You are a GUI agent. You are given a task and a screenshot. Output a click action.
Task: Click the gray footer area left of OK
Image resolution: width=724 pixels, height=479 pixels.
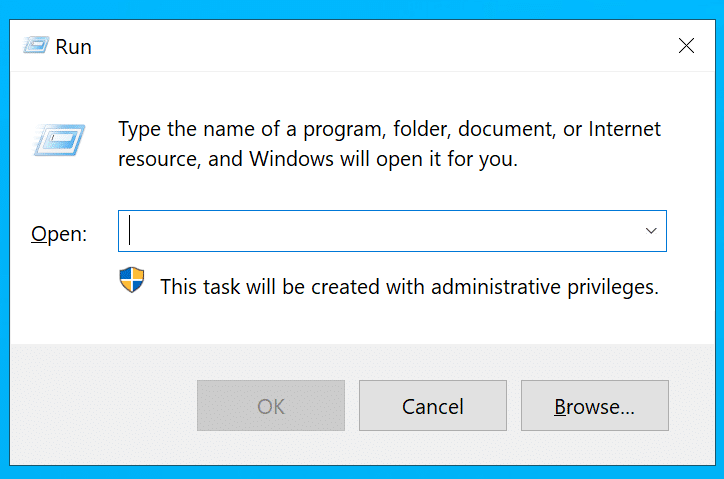click(100, 406)
